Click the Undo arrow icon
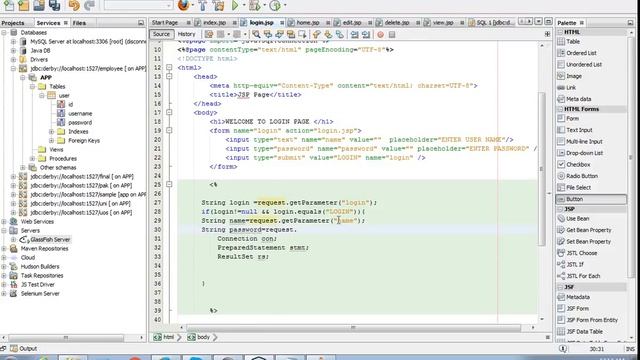 click(74, 5)
